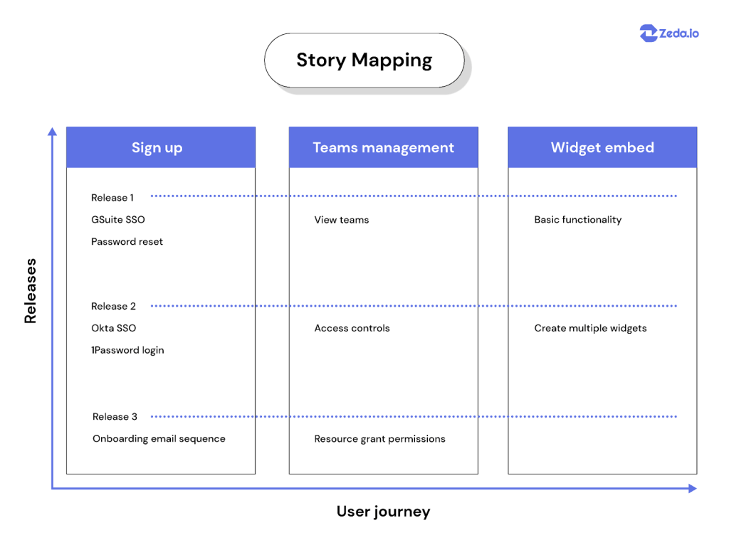Viewport: 729px width, 560px height.
Task: Click the Releases vertical axis label
Action: (30, 291)
